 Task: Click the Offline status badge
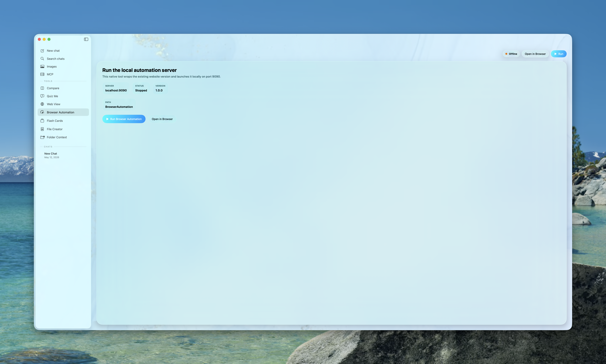(511, 54)
